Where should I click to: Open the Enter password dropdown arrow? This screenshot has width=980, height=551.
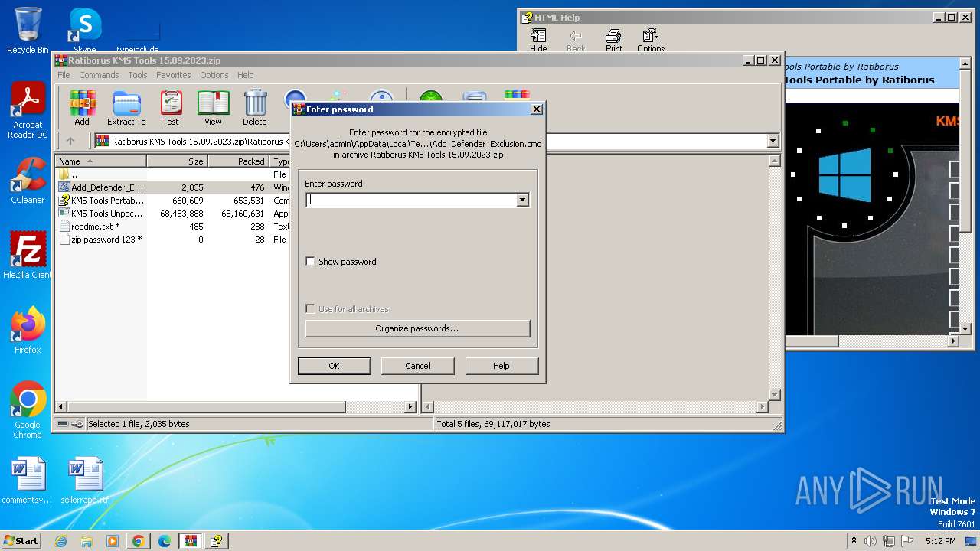522,201
